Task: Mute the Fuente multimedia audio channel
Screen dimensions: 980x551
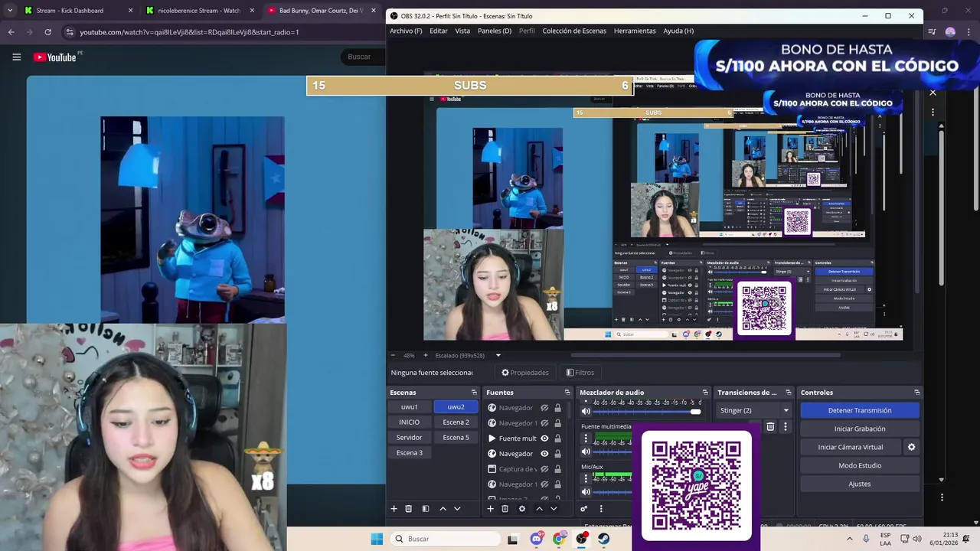Action: click(x=586, y=452)
